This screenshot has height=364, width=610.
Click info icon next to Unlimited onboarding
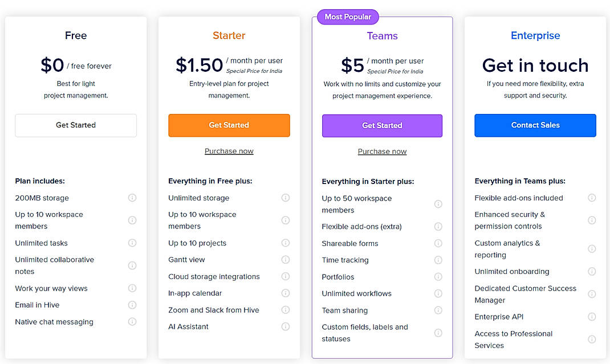click(592, 272)
